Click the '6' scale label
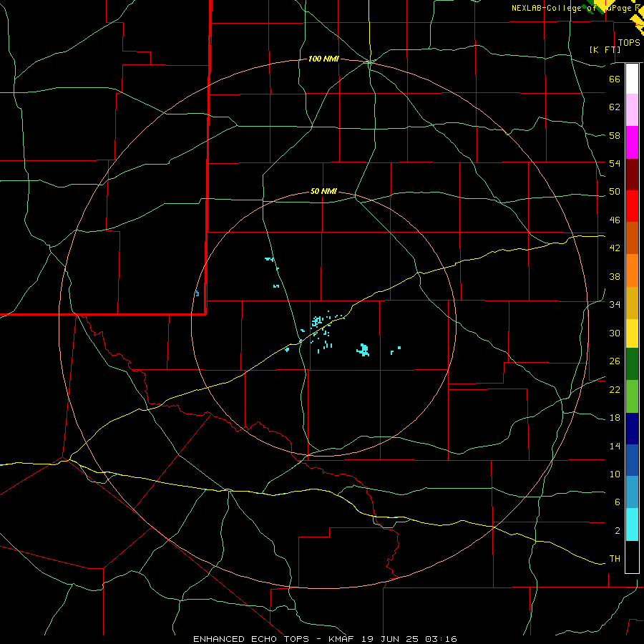Screen dimensions: 644x644 tap(618, 502)
